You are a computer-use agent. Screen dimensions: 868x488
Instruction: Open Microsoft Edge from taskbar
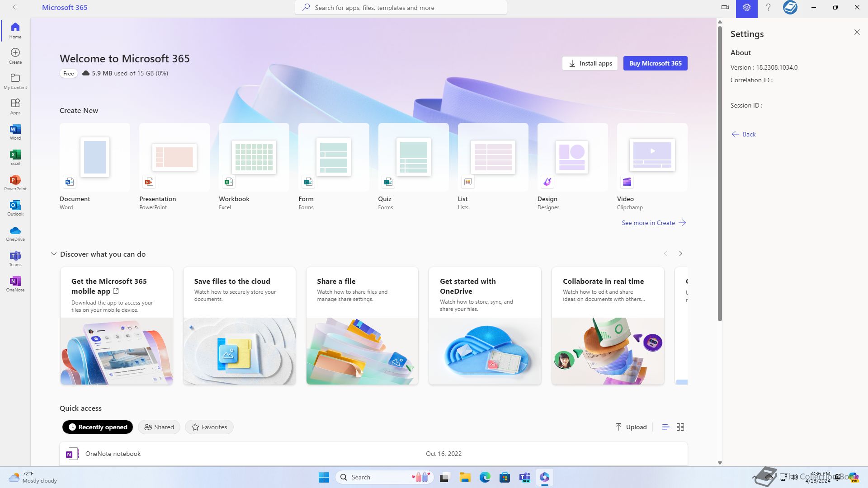click(x=485, y=477)
